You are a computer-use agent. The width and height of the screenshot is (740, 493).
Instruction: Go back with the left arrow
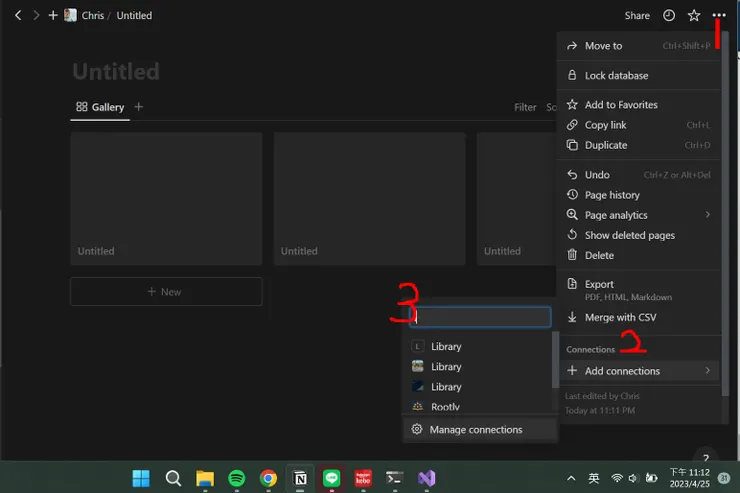tap(18, 15)
